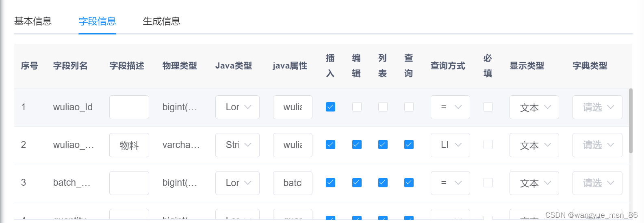
Task: Click the Java类型 column header
Action: [234, 66]
